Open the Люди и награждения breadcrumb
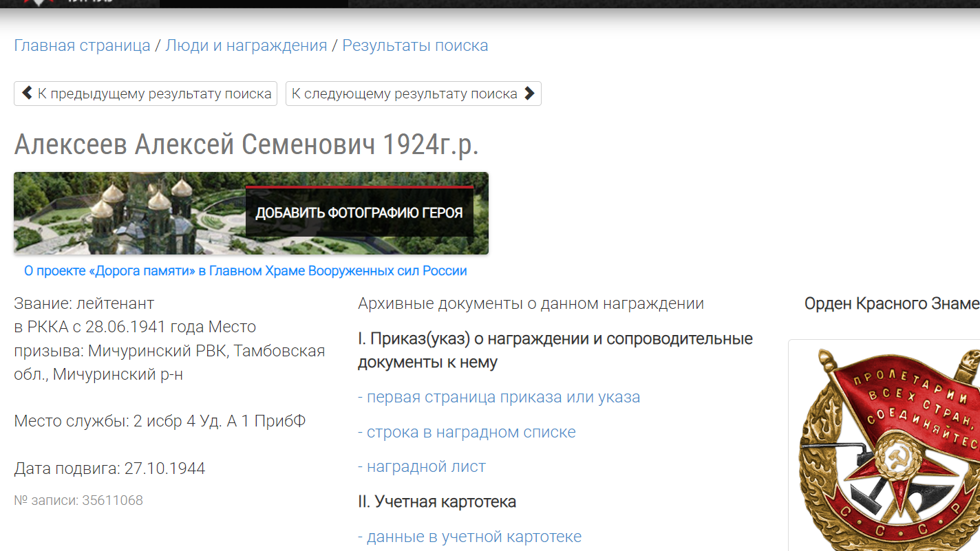 (246, 46)
